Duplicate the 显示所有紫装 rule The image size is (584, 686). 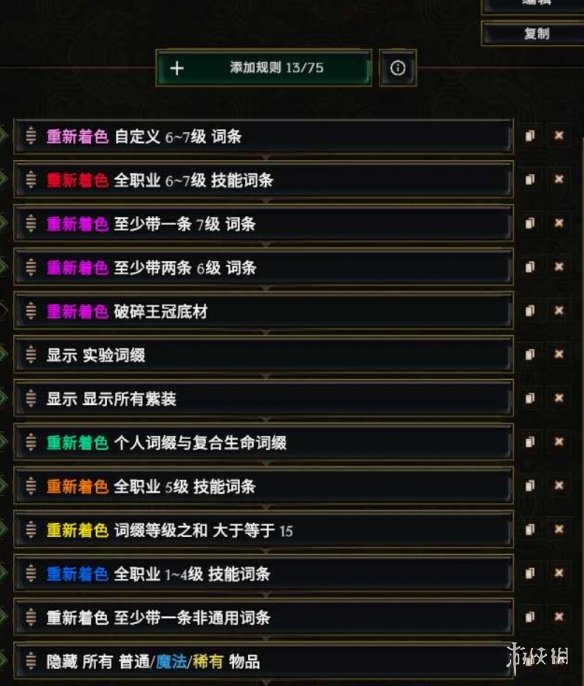tap(530, 398)
